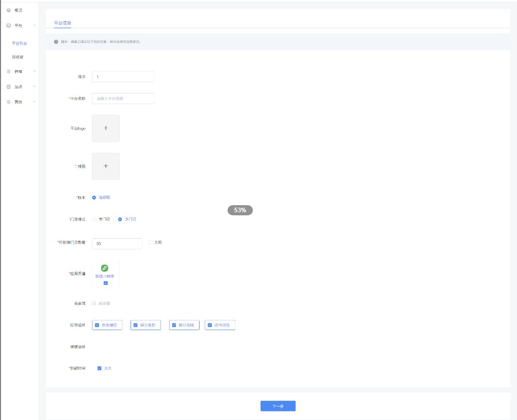Uncheck the 永久 expiration checkbox
Screen dimensions: 517x420
click(100, 368)
